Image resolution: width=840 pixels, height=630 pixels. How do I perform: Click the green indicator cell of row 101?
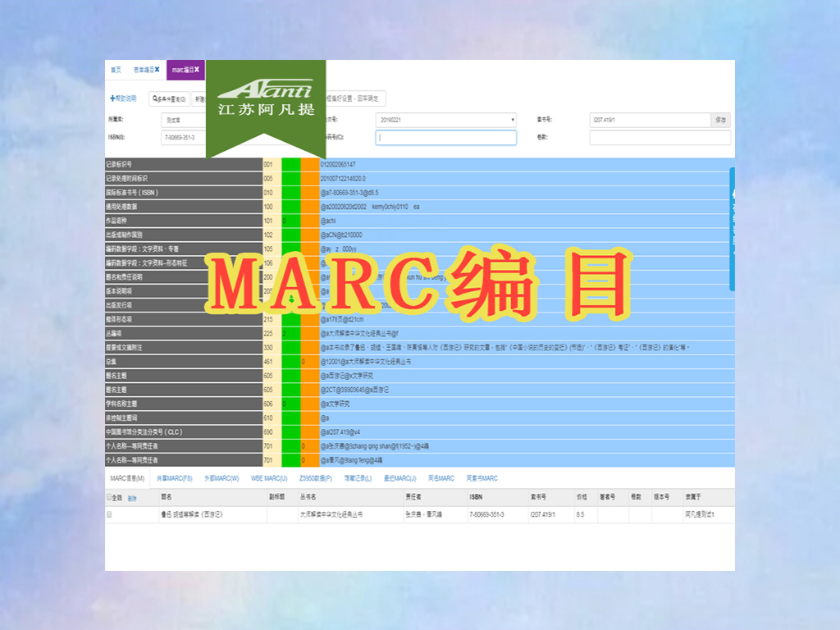[x=291, y=221]
